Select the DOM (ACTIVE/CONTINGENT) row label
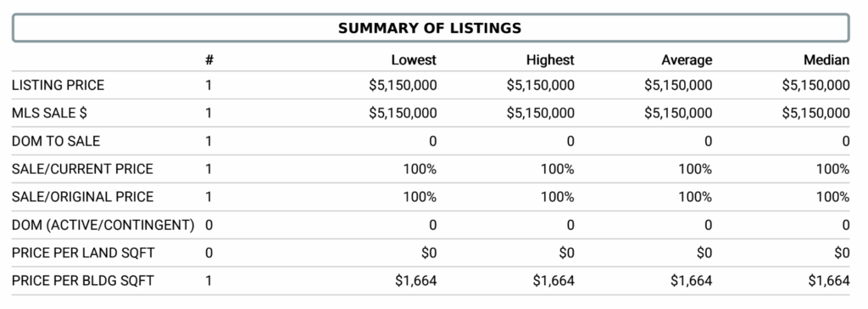Screen dimensions: 868x309 click(x=103, y=225)
